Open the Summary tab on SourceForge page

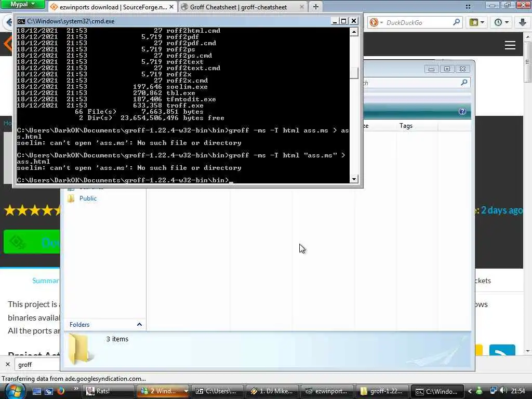46,281
